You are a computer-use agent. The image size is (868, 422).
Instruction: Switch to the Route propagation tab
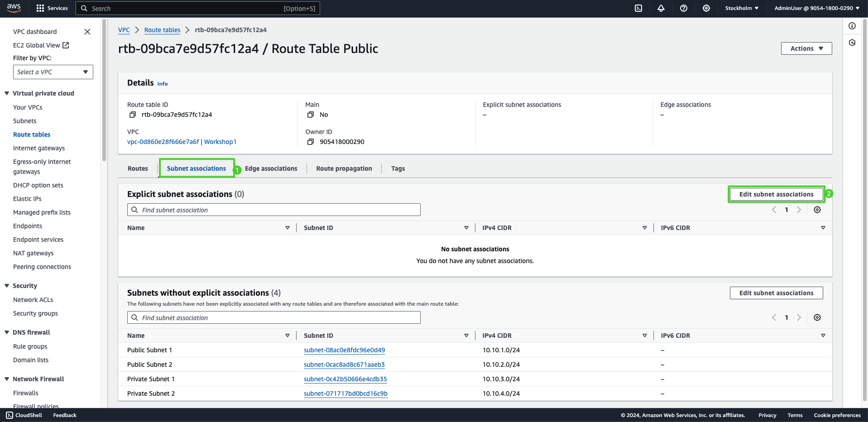click(x=344, y=168)
